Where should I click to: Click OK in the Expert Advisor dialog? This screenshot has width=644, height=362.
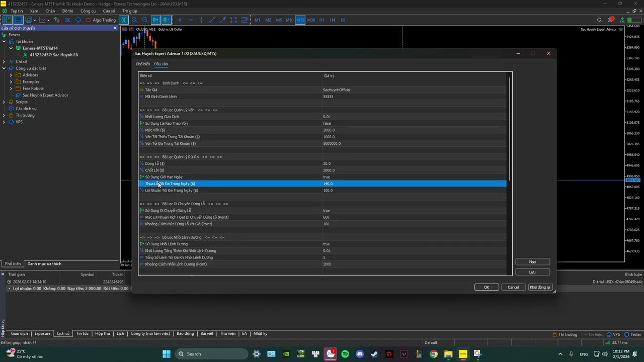(x=487, y=287)
